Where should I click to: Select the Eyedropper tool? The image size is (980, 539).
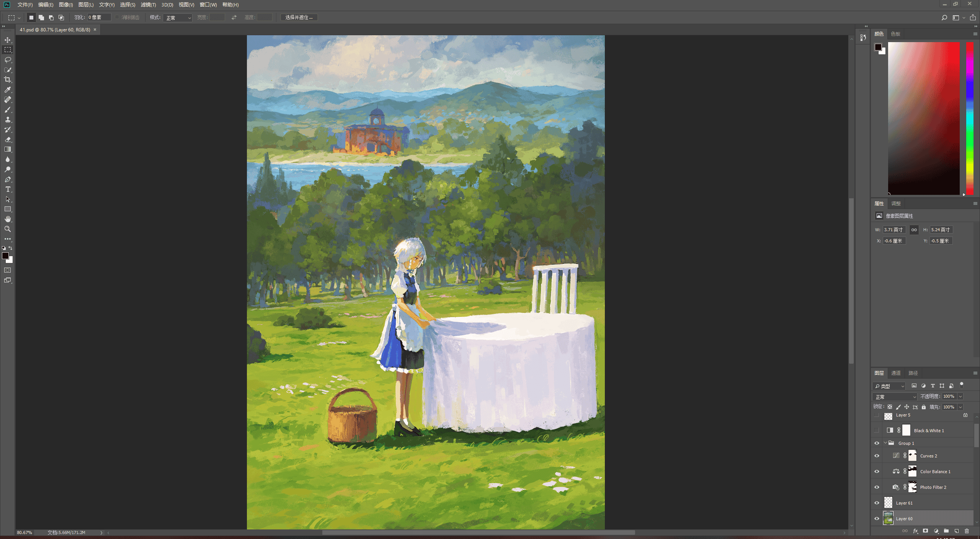point(8,90)
